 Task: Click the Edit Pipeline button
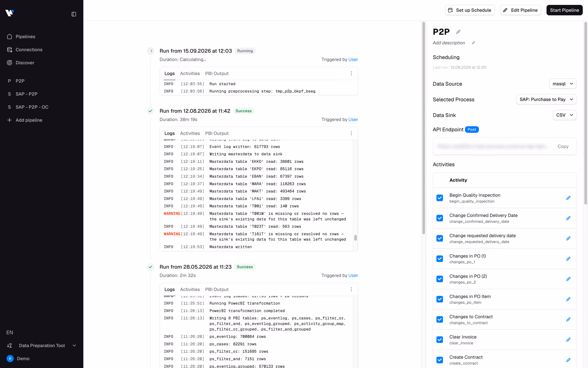click(521, 10)
